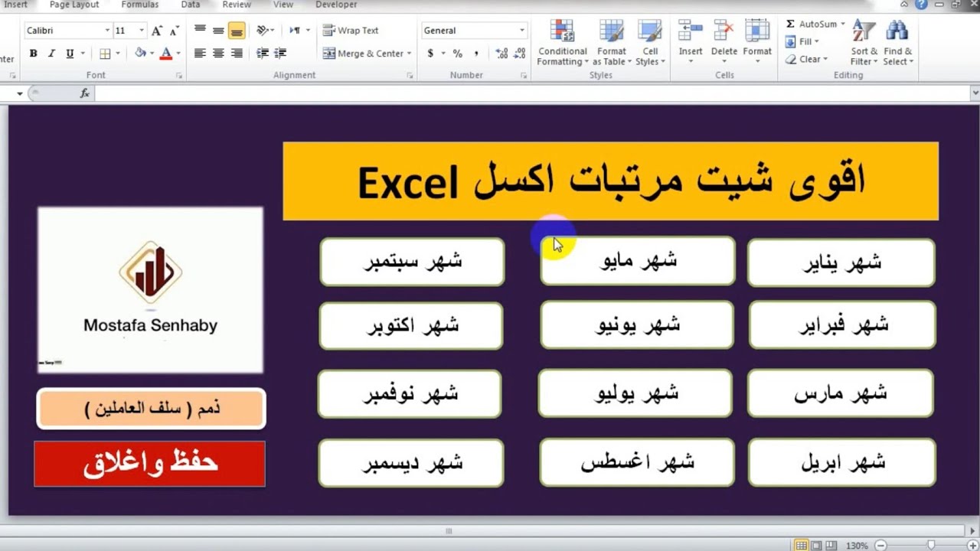Viewport: 980px width, 551px height.
Task: Toggle Top Align button
Action: tap(200, 31)
